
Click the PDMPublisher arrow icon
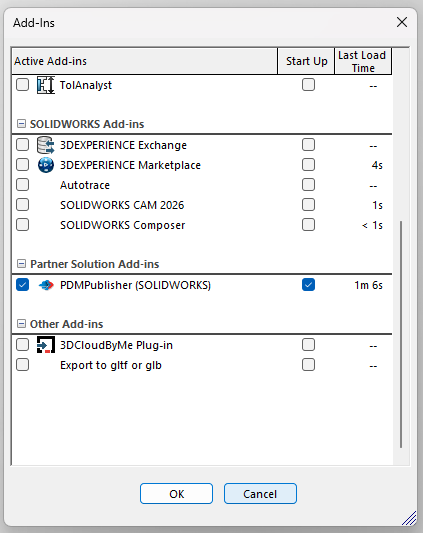pos(46,285)
